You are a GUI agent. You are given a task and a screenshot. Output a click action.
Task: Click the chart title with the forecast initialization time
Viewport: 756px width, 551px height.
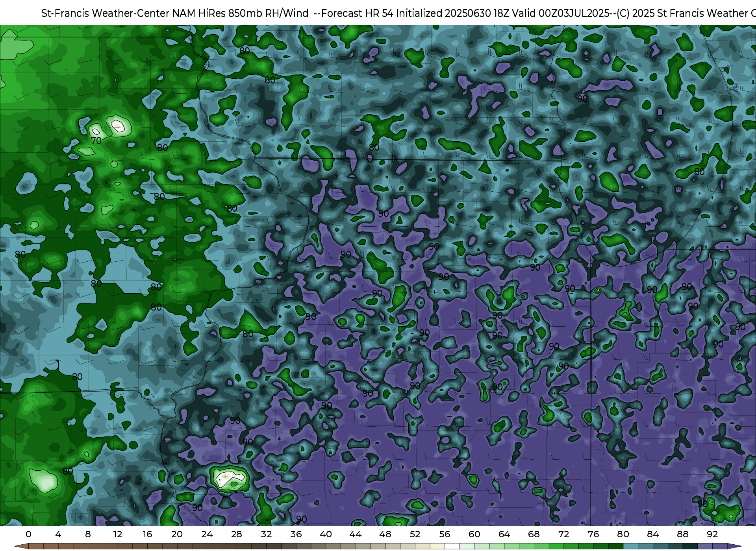pos(398,13)
